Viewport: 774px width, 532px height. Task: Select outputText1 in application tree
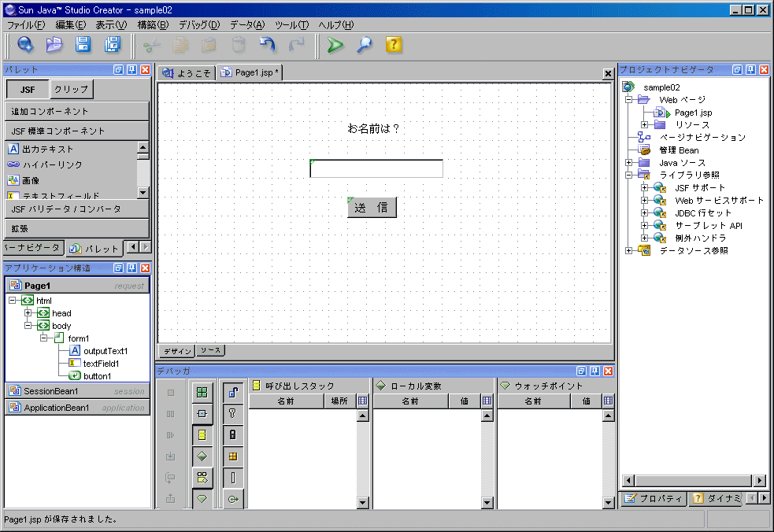coord(106,351)
